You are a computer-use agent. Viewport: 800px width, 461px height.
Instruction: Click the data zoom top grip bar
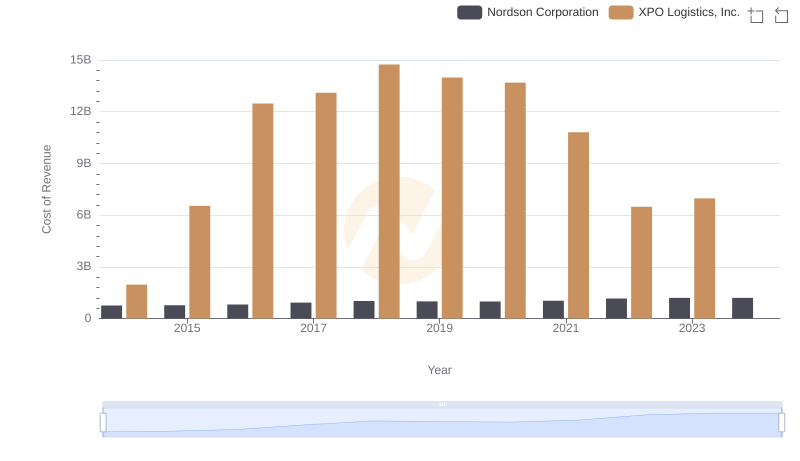(442, 404)
